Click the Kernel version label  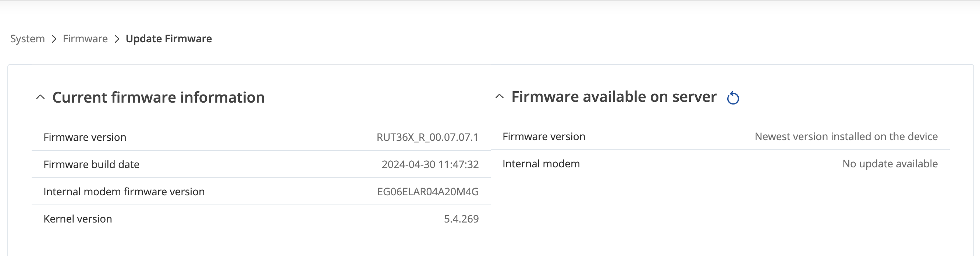[x=78, y=219]
